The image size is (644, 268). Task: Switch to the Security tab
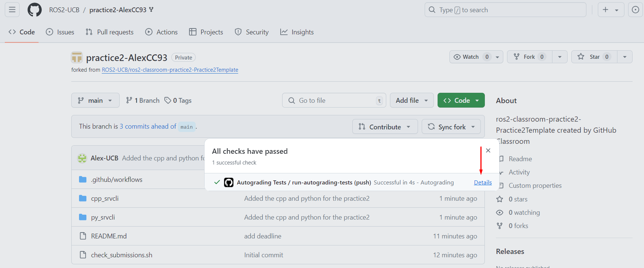[x=252, y=32]
